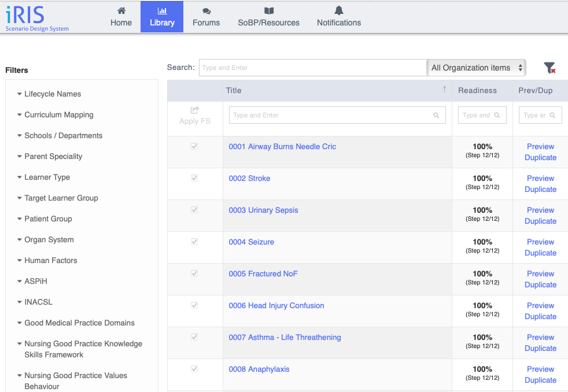The image size is (568, 392).
Task: Toggle checkbox for 0004 Seizure row
Action: (x=194, y=242)
